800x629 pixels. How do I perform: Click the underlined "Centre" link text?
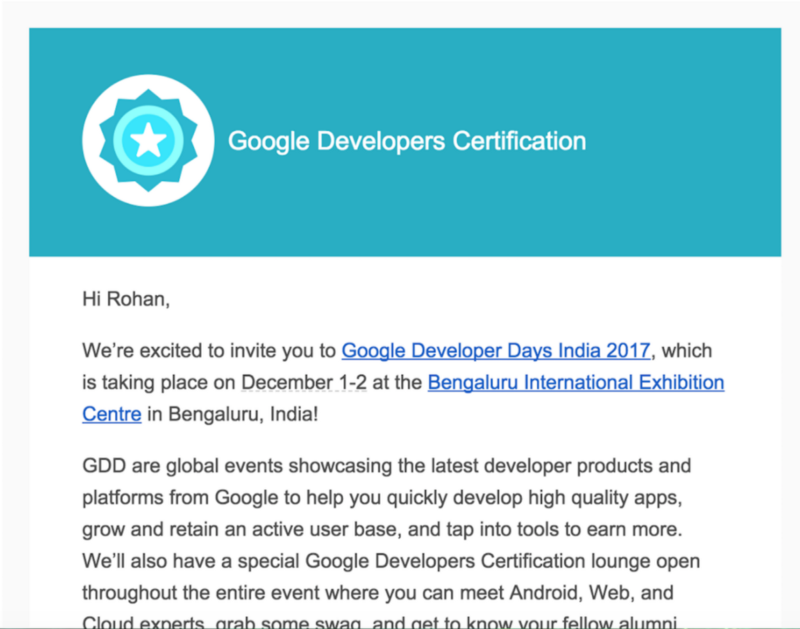coord(111,413)
